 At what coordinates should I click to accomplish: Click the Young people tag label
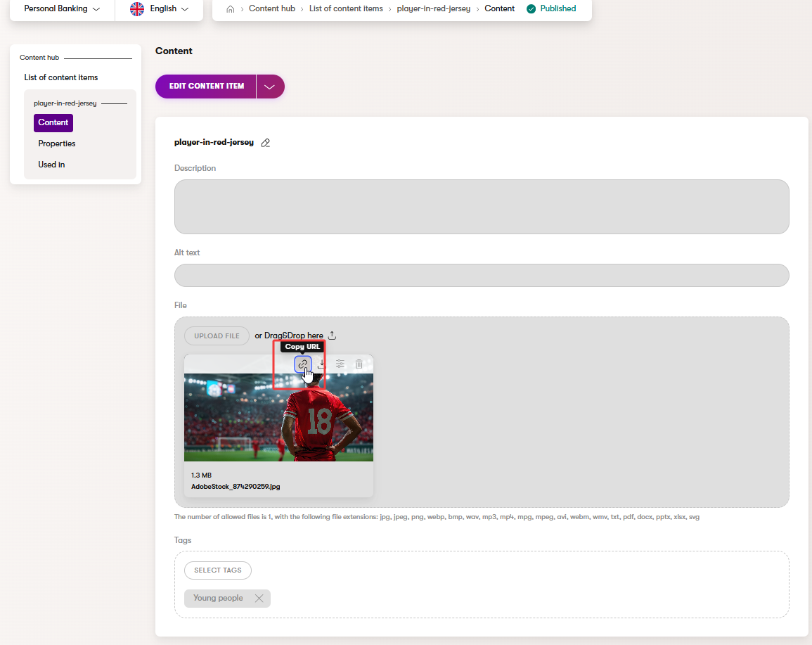[x=218, y=598]
